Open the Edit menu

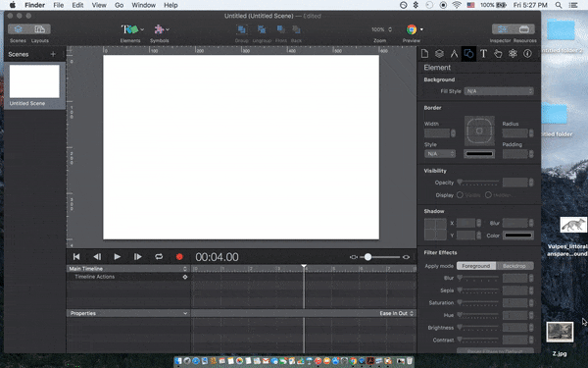point(77,5)
